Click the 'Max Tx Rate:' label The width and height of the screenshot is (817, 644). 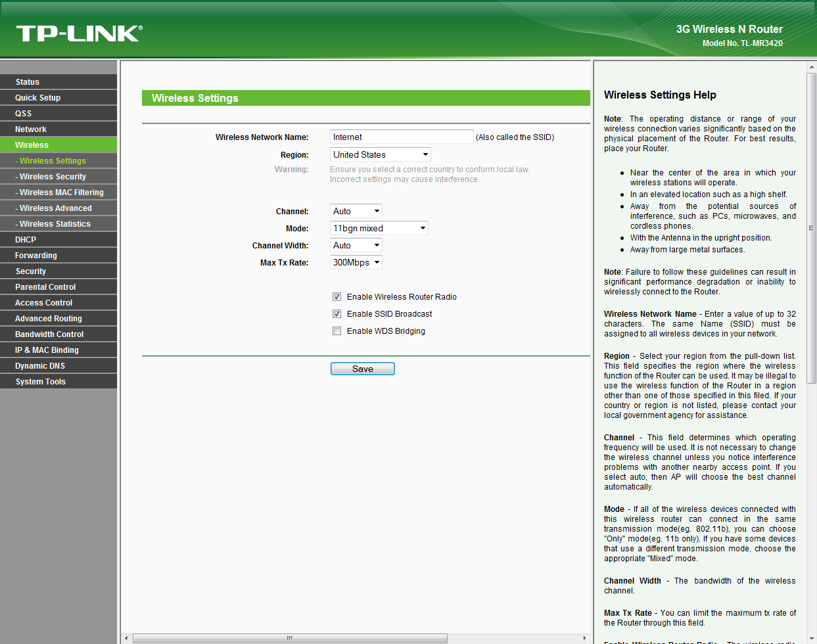point(284,263)
